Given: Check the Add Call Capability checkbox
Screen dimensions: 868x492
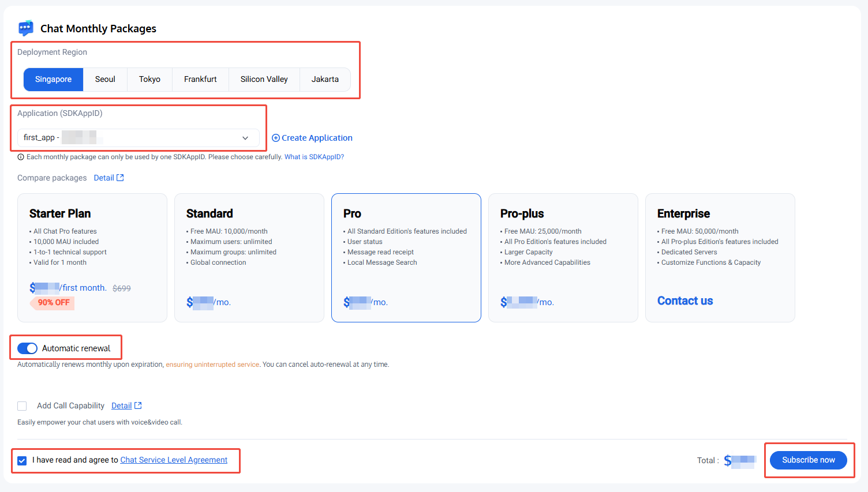Looking at the screenshot, I should (22, 406).
